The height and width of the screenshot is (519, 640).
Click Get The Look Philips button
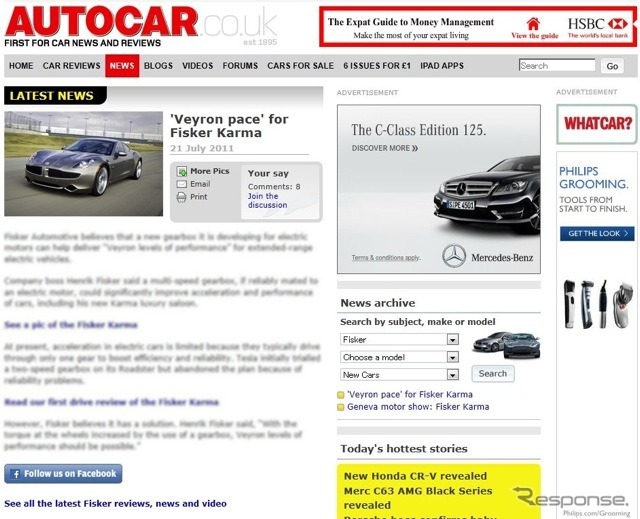(597, 233)
